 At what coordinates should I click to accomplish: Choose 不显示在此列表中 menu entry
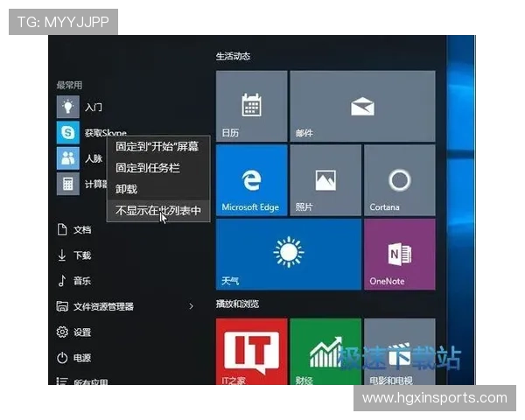pyautogui.click(x=157, y=210)
